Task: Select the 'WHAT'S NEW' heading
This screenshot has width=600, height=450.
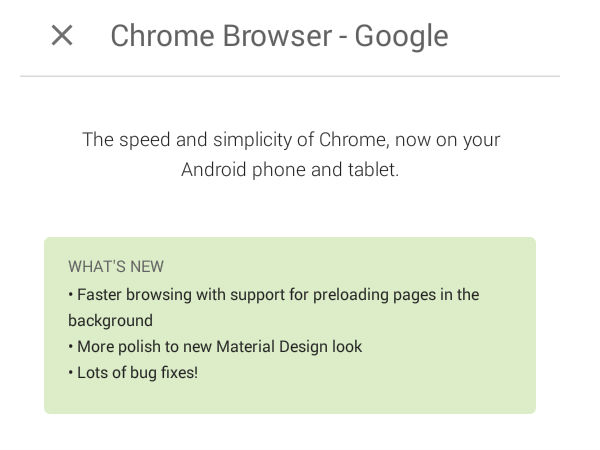Action: point(116,267)
